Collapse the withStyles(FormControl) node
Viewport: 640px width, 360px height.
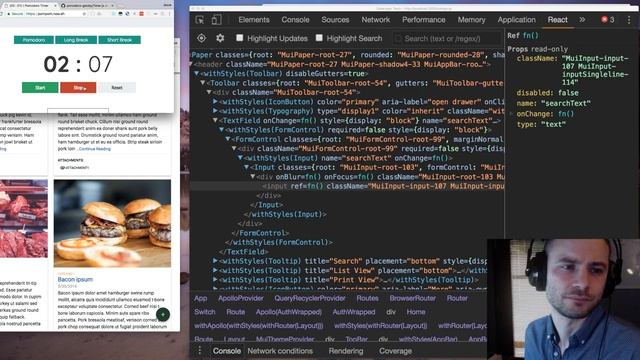point(222,130)
